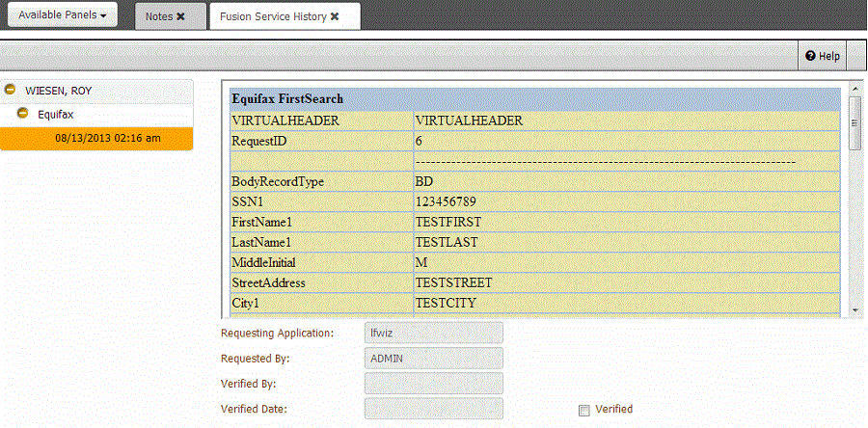
Task: Click the Help question mark icon
Action: [x=811, y=56]
